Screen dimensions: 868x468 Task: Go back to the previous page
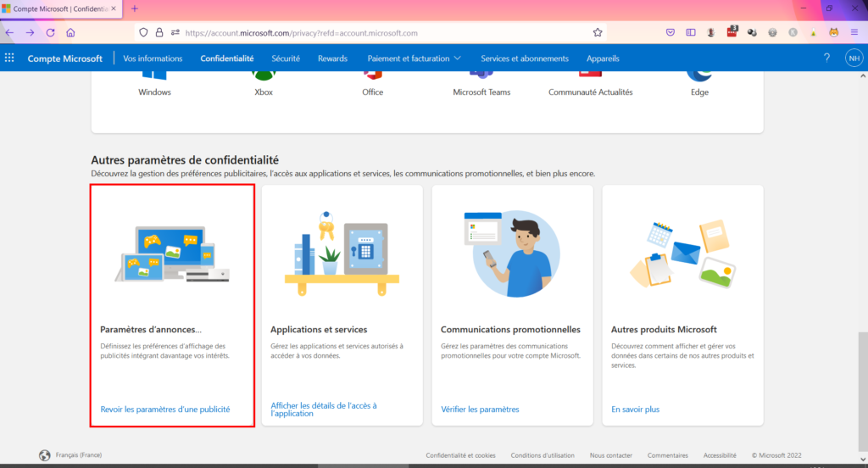tap(9, 33)
